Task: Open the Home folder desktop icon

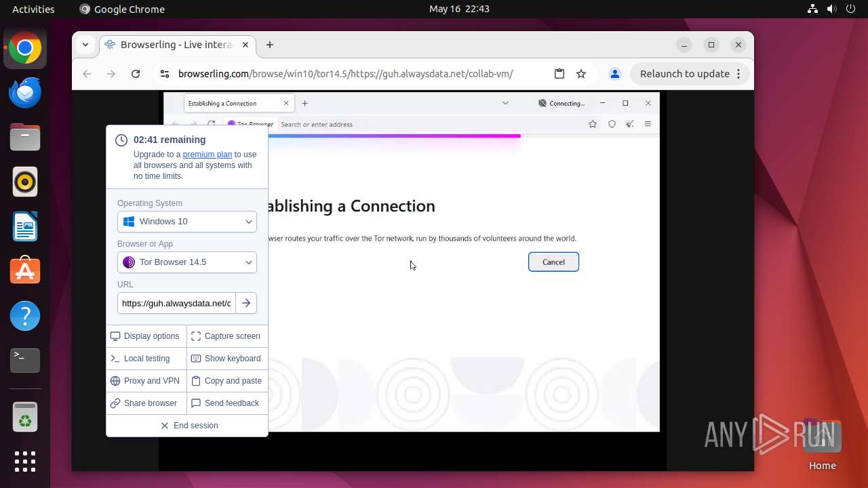Action: click(x=822, y=445)
